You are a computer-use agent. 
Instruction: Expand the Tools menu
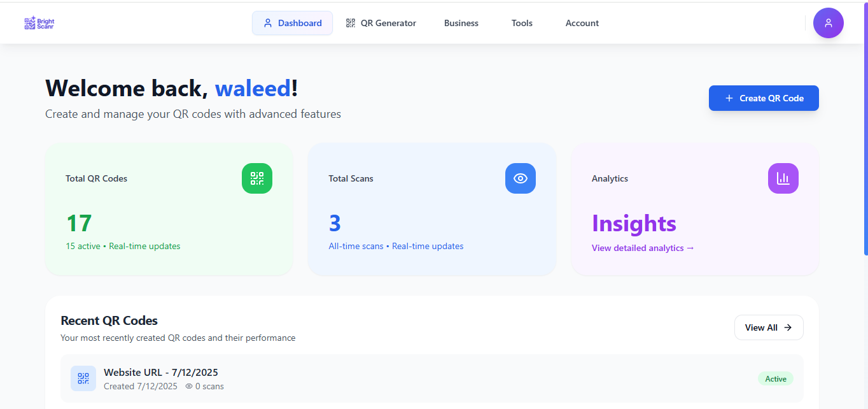(522, 23)
